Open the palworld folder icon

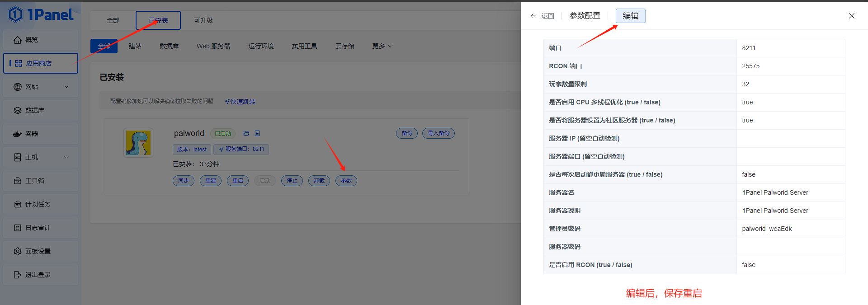coord(246,133)
